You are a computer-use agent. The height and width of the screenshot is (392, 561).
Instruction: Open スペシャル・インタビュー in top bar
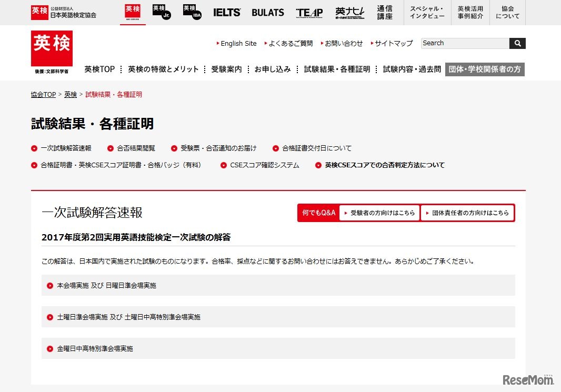coord(427,13)
